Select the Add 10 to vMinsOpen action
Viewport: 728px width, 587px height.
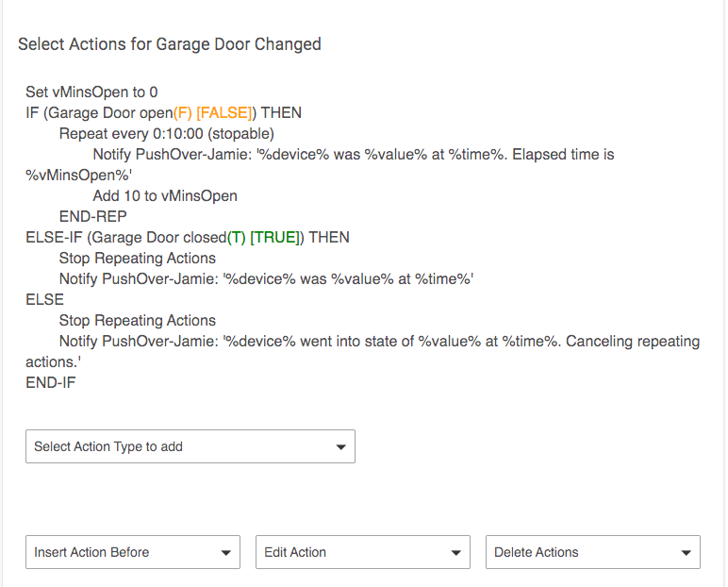tap(165, 196)
